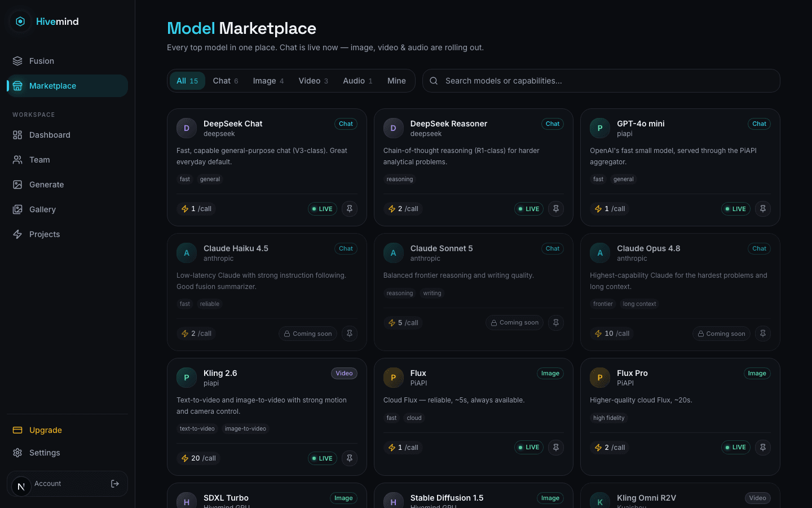Click the Hivemind hexagon logo icon
The width and height of the screenshot is (812, 508).
20,21
